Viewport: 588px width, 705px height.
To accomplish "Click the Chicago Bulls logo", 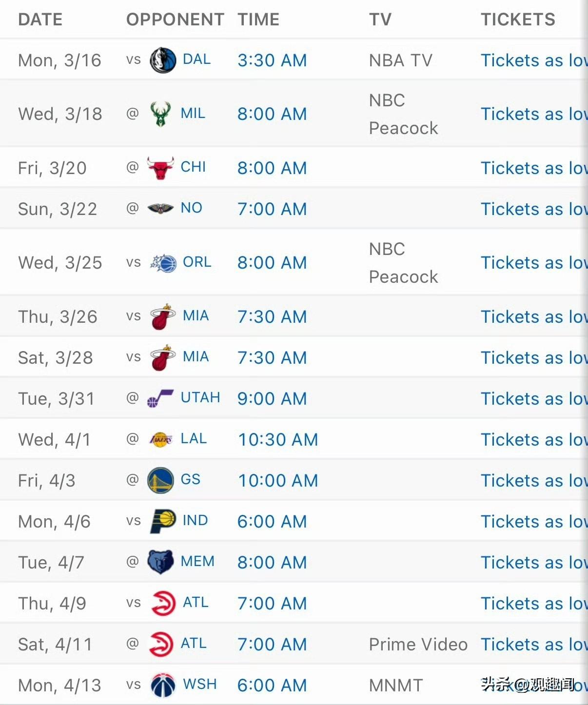I will tap(160, 168).
